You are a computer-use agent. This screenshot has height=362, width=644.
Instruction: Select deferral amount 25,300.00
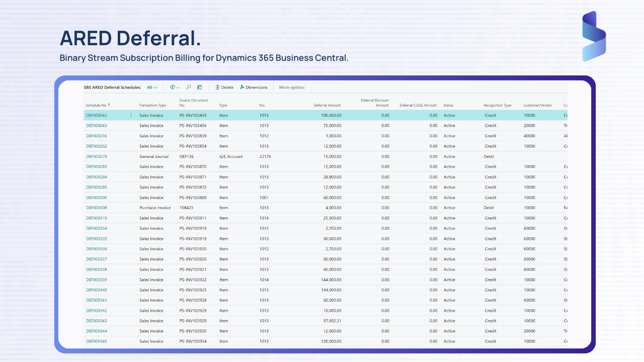[x=332, y=218]
